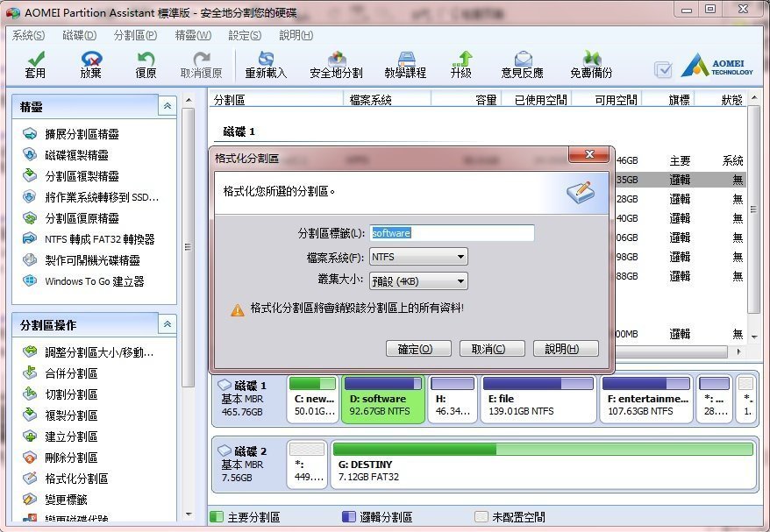Click the Apply (套用) checkmark icon
Viewport: 770px width, 532px height.
(x=36, y=60)
